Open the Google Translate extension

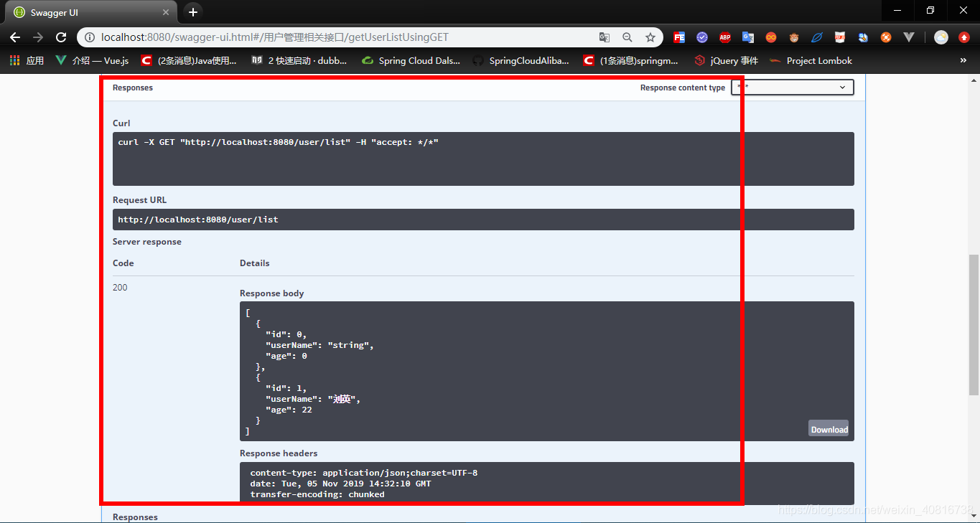tap(748, 37)
